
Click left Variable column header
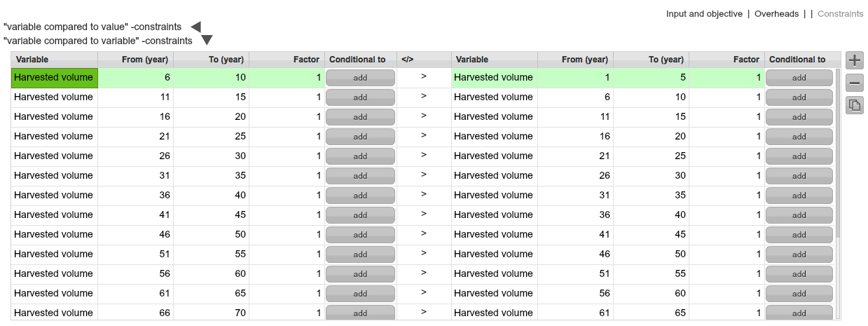(x=55, y=60)
